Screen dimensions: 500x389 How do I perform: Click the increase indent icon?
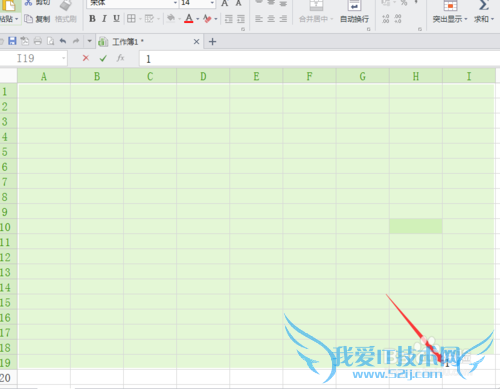(x=241, y=19)
